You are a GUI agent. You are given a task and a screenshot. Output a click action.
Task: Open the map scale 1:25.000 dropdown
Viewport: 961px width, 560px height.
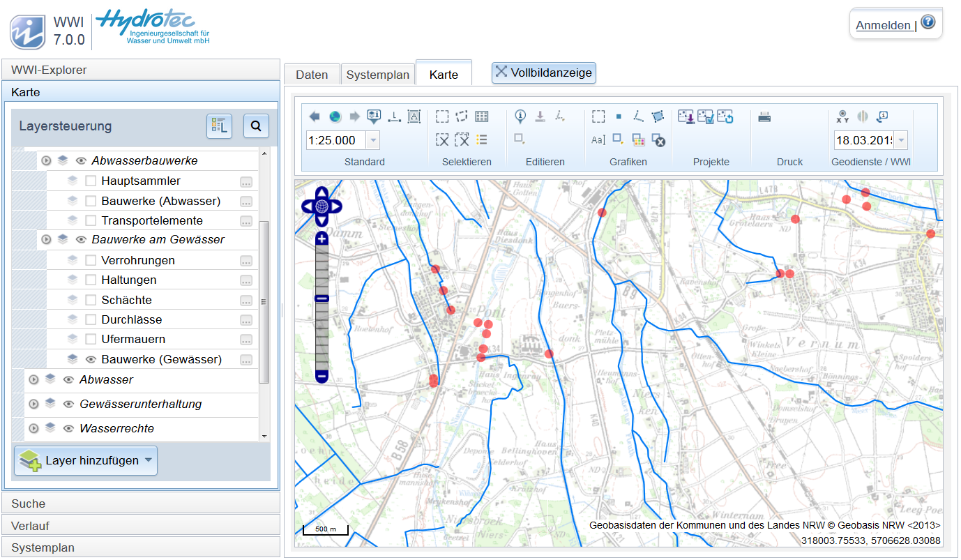[x=373, y=140]
